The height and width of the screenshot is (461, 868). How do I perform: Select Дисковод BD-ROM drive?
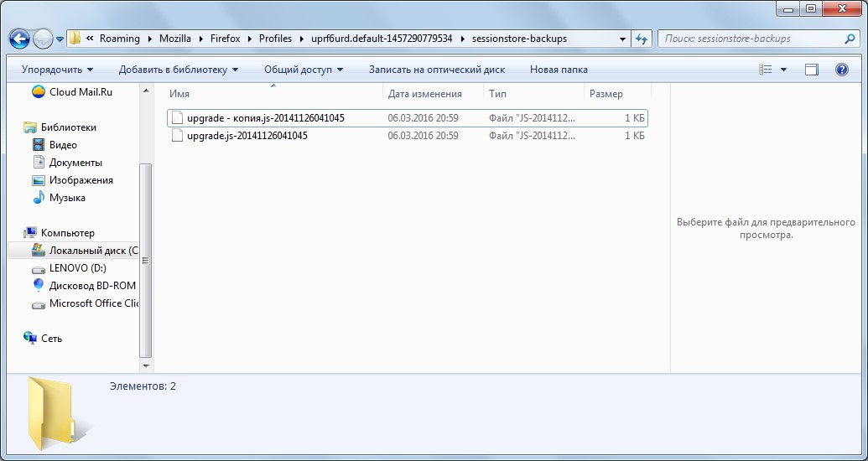tap(92, 286)
